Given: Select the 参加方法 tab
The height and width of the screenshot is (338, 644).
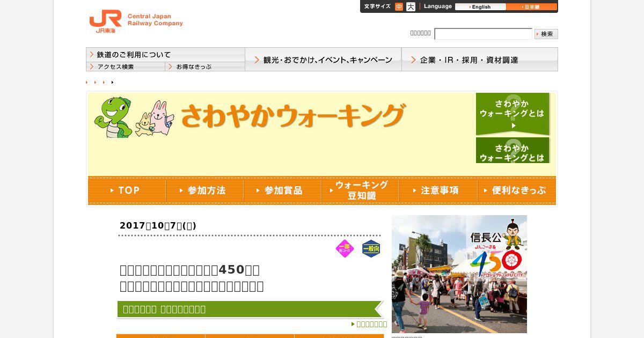Looking at the screenshot, I should pos(204,190).
